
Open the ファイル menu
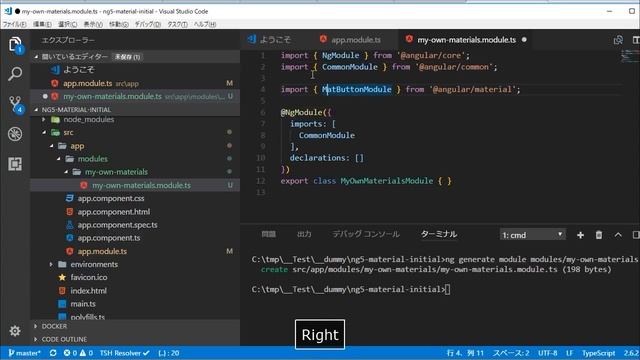(x=15, y=24)
